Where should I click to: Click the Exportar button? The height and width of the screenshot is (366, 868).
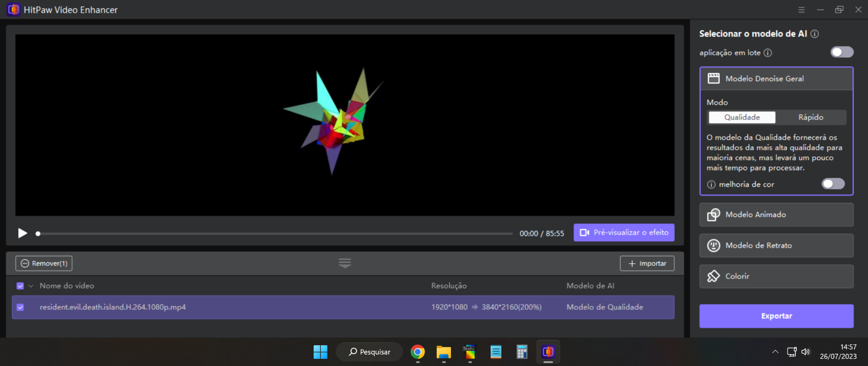(776, 316)
